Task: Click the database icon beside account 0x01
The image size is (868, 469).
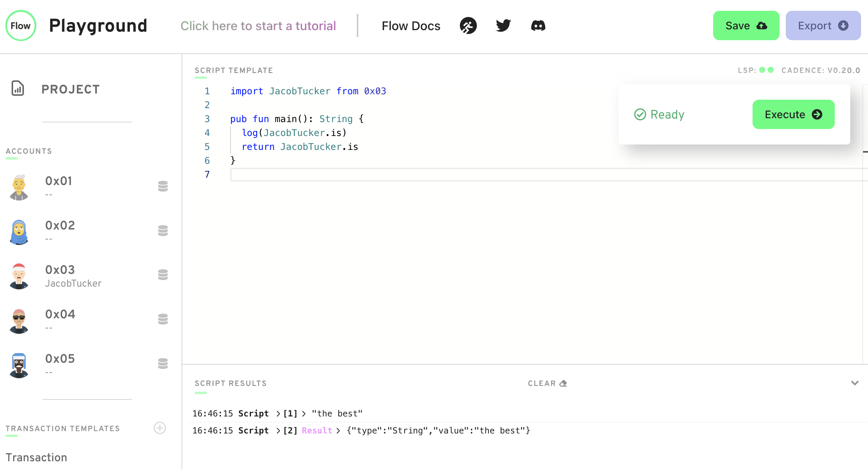Action: pos(163,187)
